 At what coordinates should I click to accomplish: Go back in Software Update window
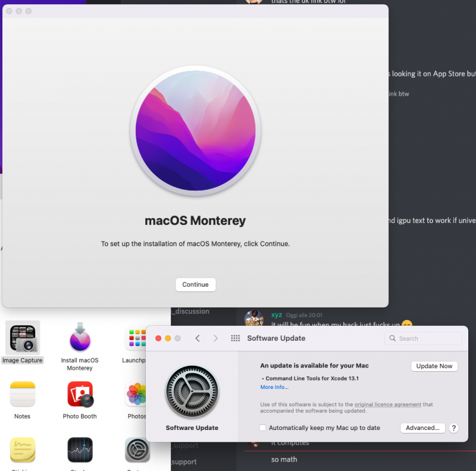[198, 338]
